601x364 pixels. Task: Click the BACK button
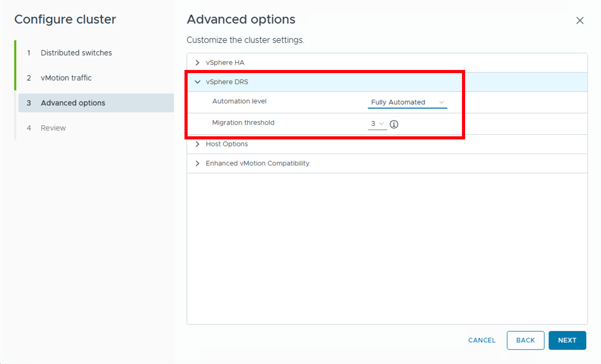click(x=525, y=340)
